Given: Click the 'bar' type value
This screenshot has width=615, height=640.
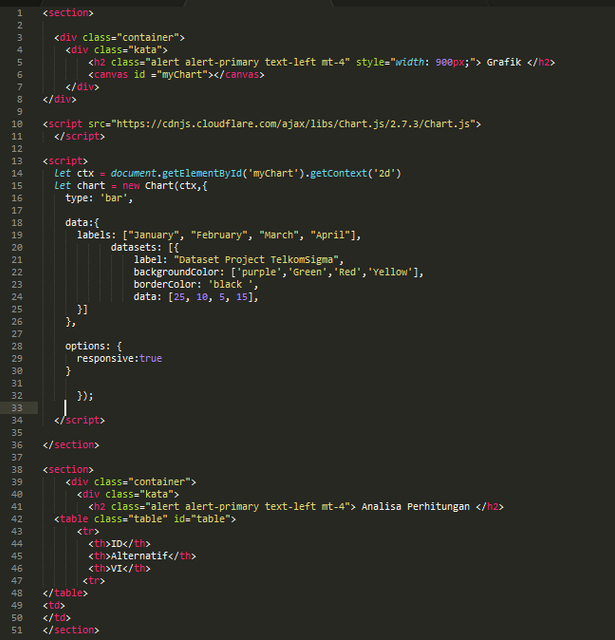Looking at the screenshot, I should pos(114,198).
